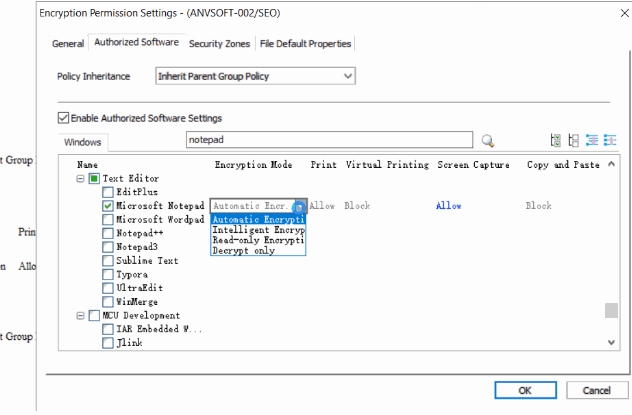This screenshot has height=415, width=632.
Task: Check the MCU Development group checkbox
Action: click(94, 315)
